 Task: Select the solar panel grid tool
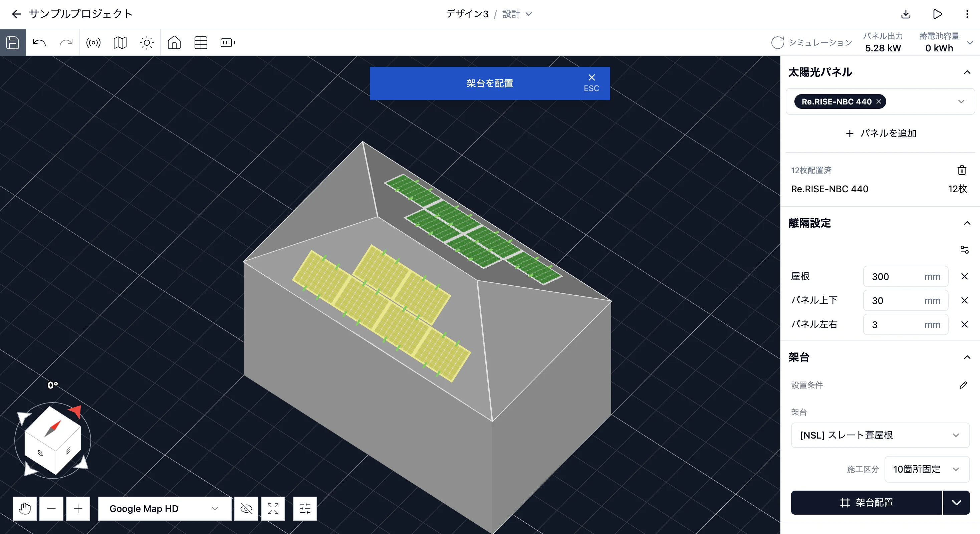[201, 43]
